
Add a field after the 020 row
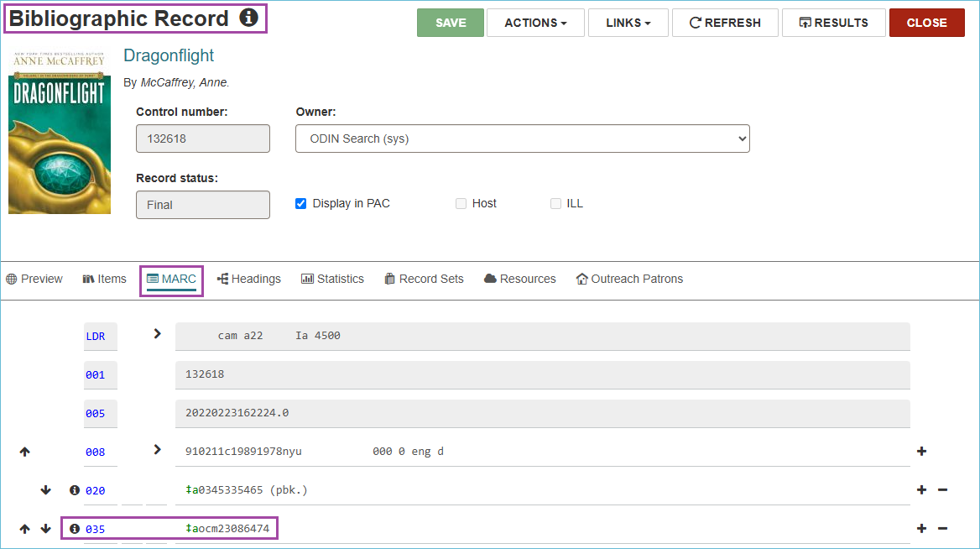click(922, 490)
